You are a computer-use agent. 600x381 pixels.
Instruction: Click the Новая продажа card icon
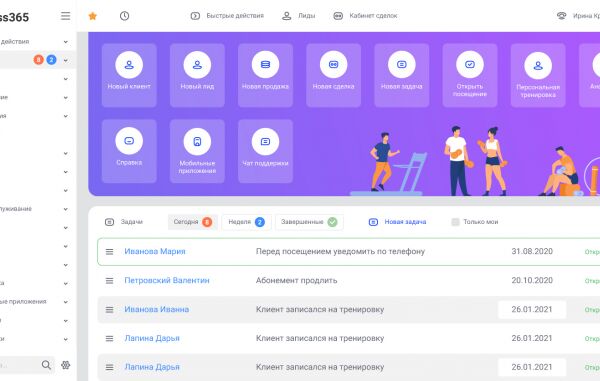[x=265, y=65]
